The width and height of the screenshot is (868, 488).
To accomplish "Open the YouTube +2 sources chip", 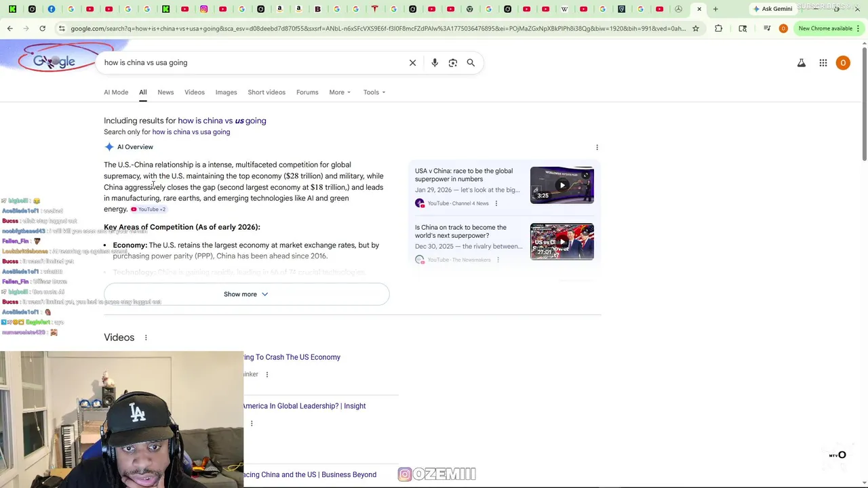I will (x=149, y=209).
